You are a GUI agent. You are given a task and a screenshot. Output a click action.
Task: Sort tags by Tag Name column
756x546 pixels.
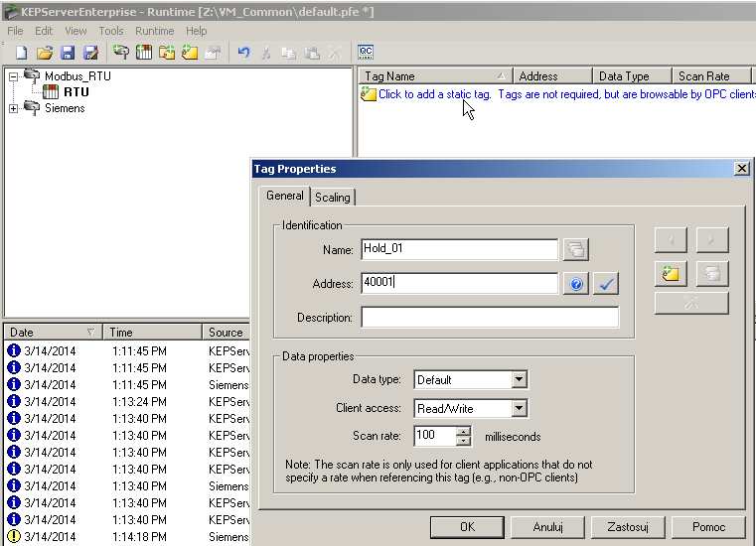coord(435,76)
